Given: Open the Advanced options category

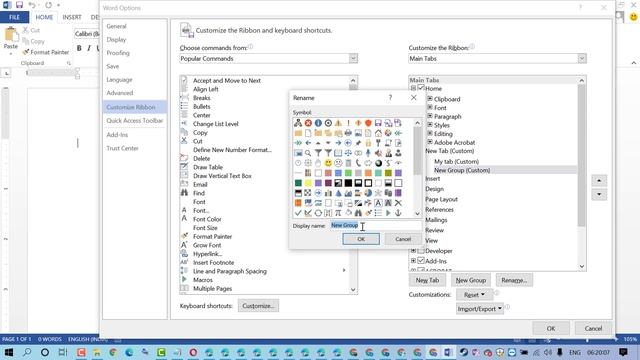Looking at the screenshot, I should (120, 93).
